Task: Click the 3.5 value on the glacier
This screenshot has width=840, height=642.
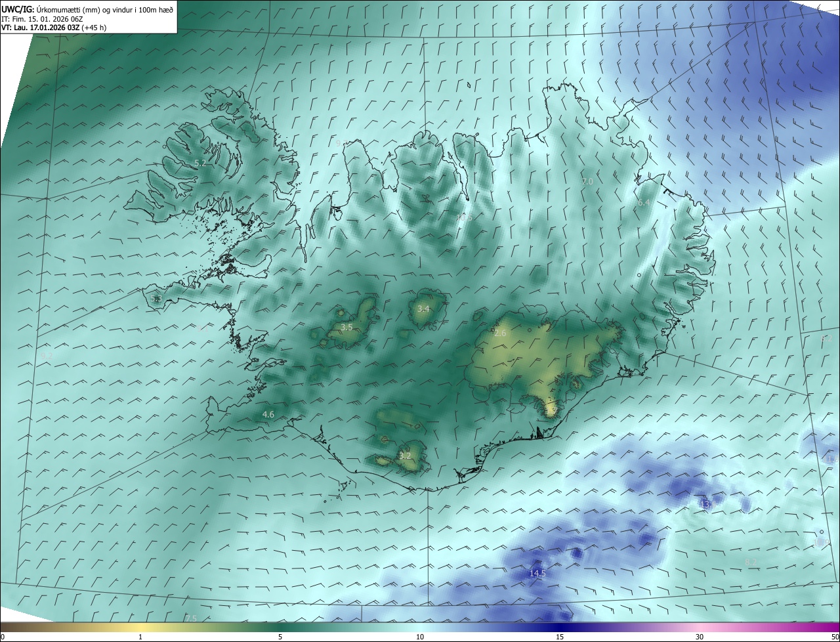Action: tap(346, 327)
